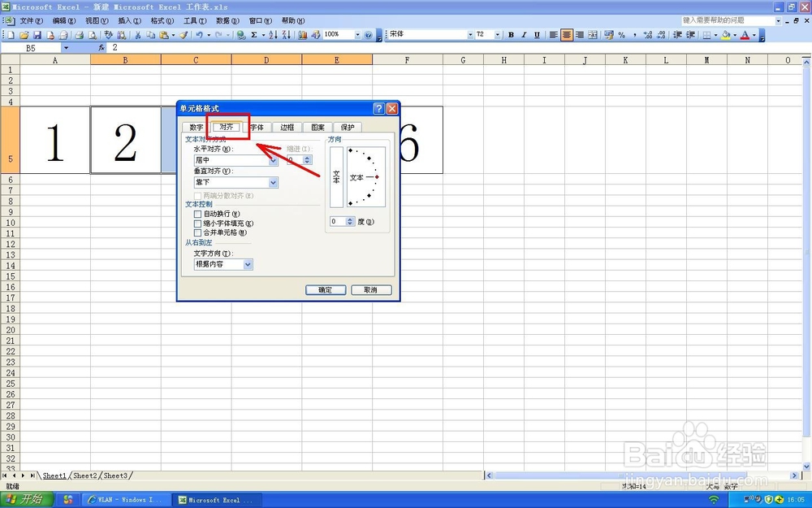Save the workbook with the floppy icon

pos(37,35)
